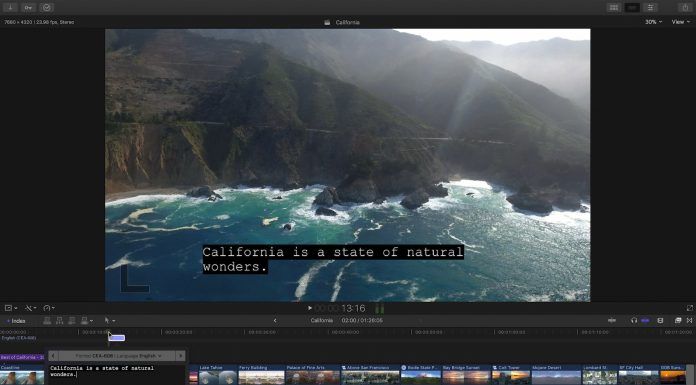Toggle the highlighted purple snapping button
Viewport: 696px width, 385px height.
click(645, 320)
